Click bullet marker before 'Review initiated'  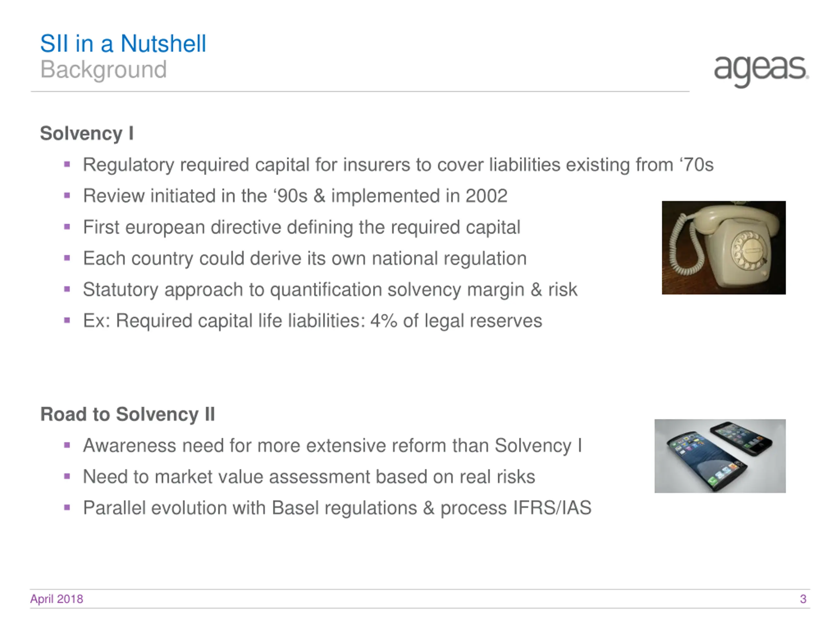(67, 196)
